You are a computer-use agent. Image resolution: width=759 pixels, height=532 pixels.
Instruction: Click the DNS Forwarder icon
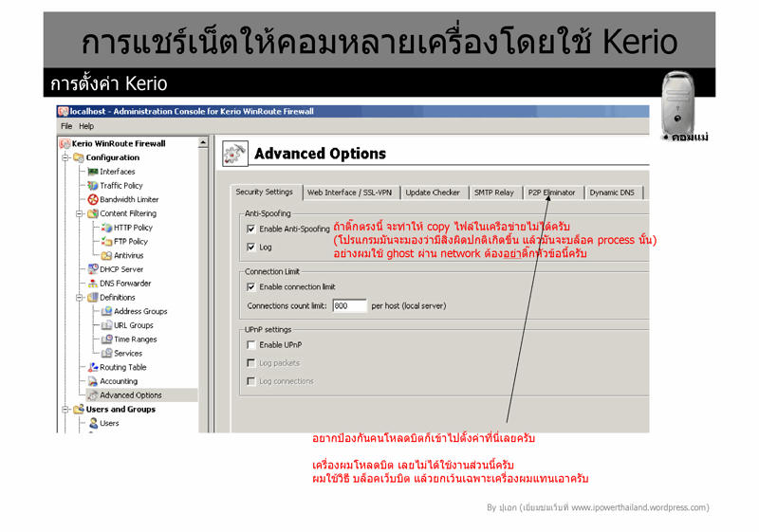point(93,284)
